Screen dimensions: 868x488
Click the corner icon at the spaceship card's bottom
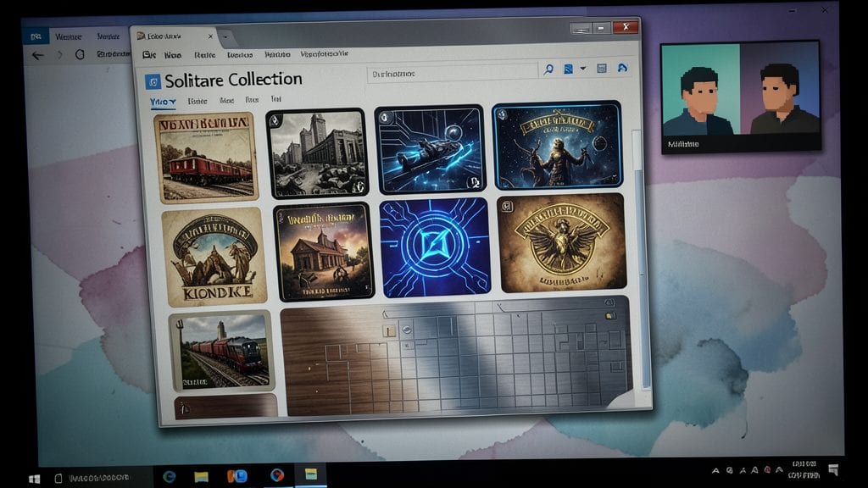[x=474, y=183]
